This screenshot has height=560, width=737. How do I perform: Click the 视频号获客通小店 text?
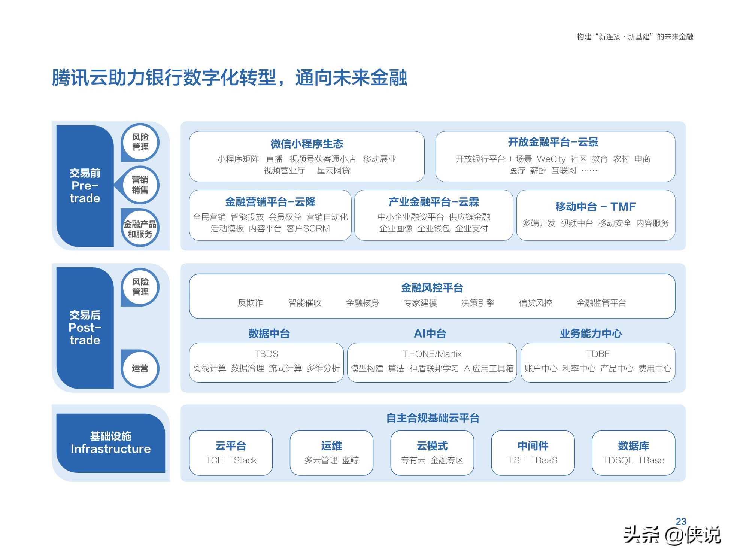tap(322, 159)
